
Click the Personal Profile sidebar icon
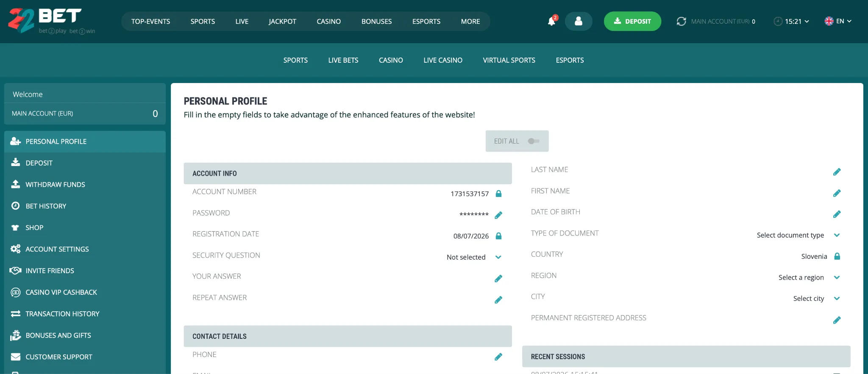pos(15,141)
